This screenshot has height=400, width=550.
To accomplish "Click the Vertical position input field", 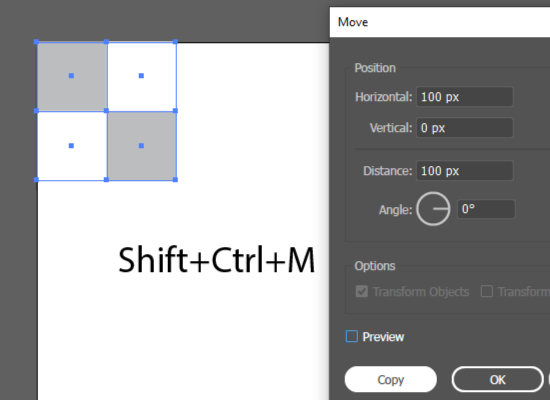I will click(x=465, y=128).
